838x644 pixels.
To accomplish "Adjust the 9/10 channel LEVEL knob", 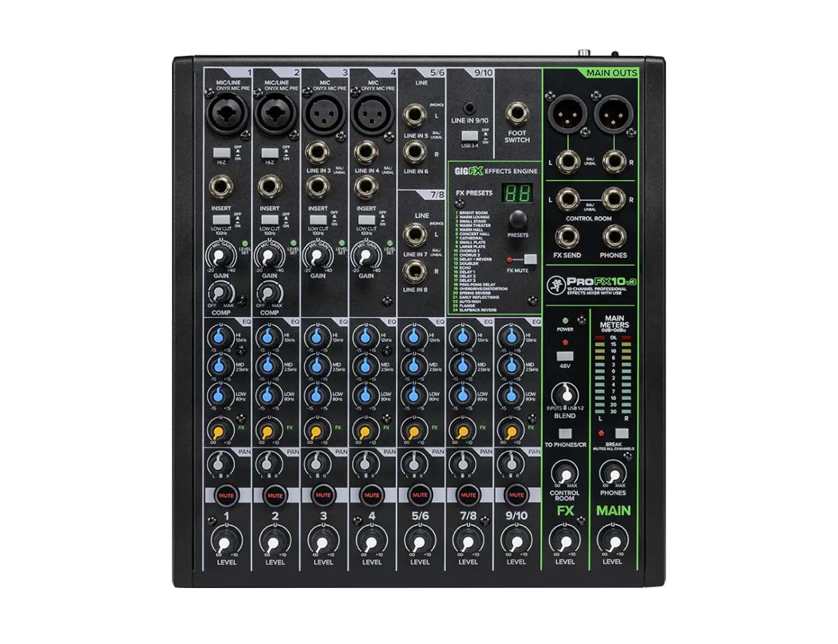I will [517, 541].
